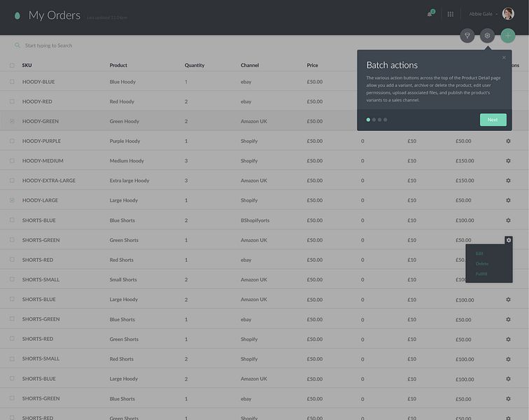Open gear menu for SHORTS-SMALL Red Shorts row
This screenshot has width=529, height=420.
point(508,359)
